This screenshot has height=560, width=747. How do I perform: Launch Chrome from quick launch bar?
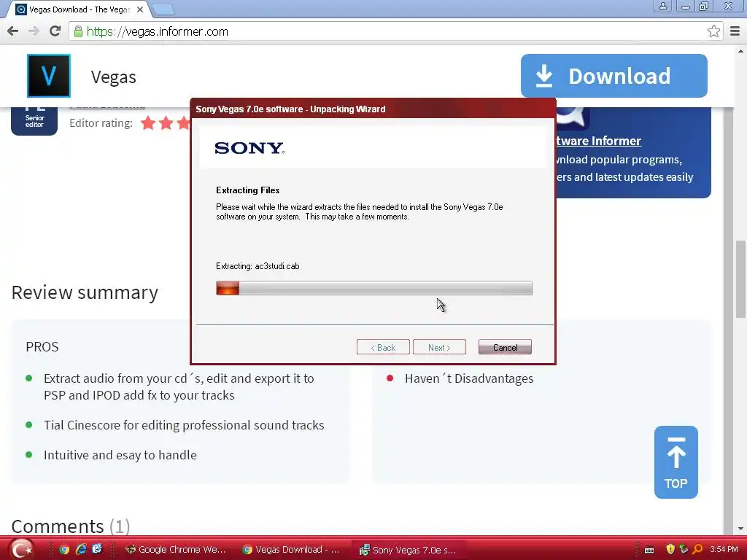[x=64, y=550]
